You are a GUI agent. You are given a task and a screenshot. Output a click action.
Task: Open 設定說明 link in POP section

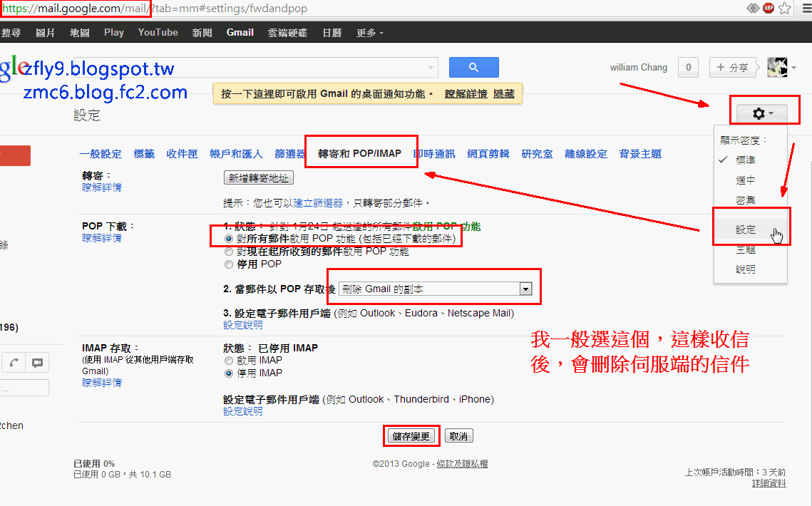[x=243, y=325]
